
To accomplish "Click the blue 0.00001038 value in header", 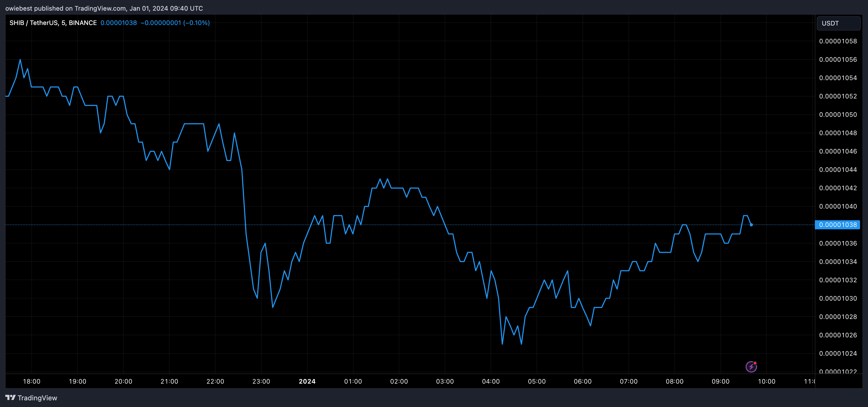I will (x=119, y=23).
